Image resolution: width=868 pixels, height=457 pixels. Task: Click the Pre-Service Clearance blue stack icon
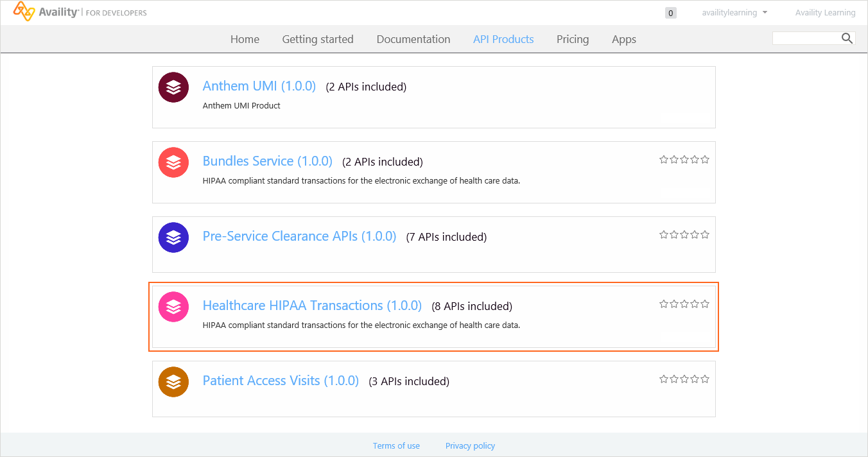[173, 237]
